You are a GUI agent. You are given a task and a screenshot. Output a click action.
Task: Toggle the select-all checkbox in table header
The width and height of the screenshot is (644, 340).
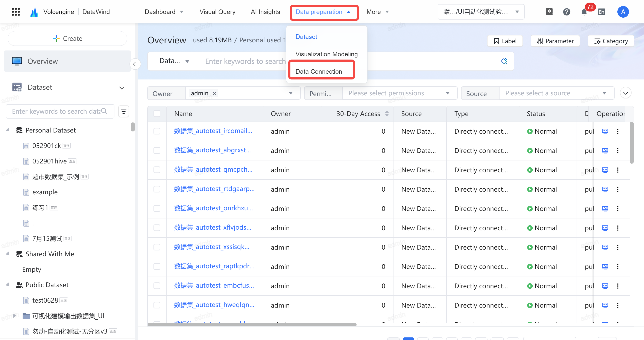pos(157,114)
